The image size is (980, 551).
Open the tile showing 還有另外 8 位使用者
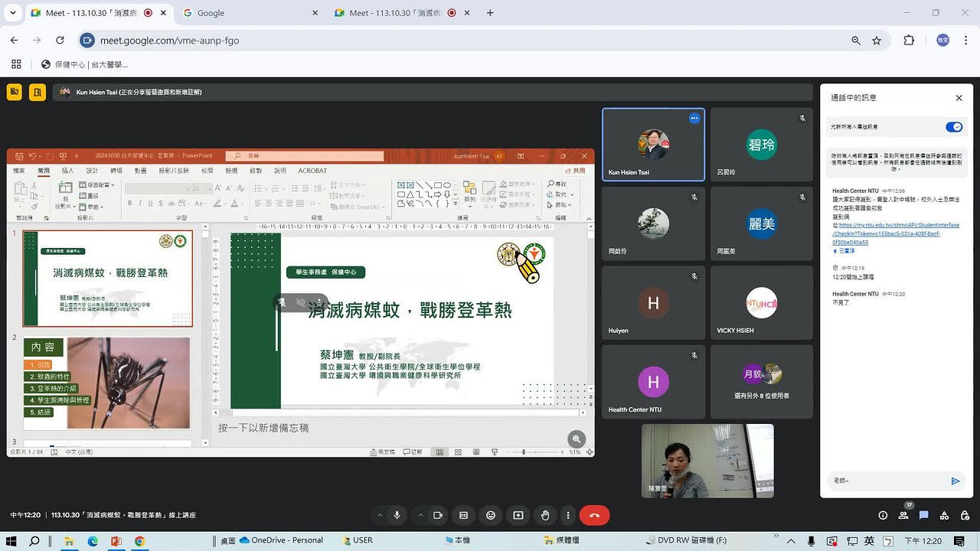point(762,382)
